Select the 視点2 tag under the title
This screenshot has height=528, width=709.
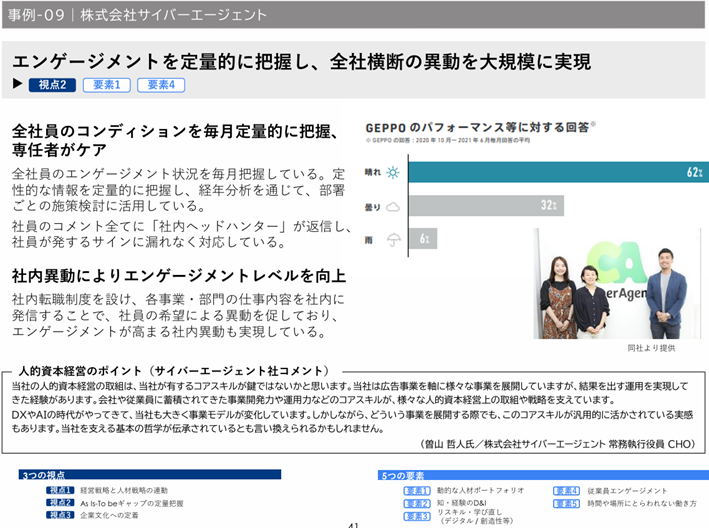pyautogui.click(x=52, y=85)
